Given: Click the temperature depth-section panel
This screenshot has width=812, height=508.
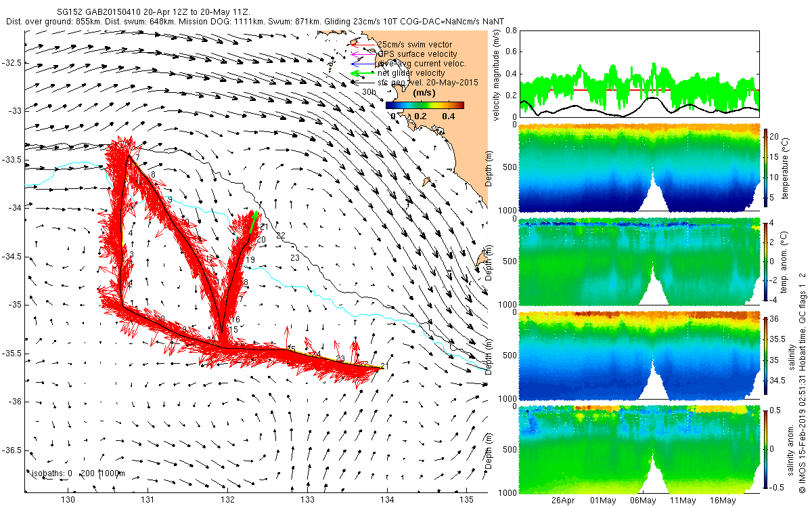Looking at the screenshot, I should pos(639,166).
